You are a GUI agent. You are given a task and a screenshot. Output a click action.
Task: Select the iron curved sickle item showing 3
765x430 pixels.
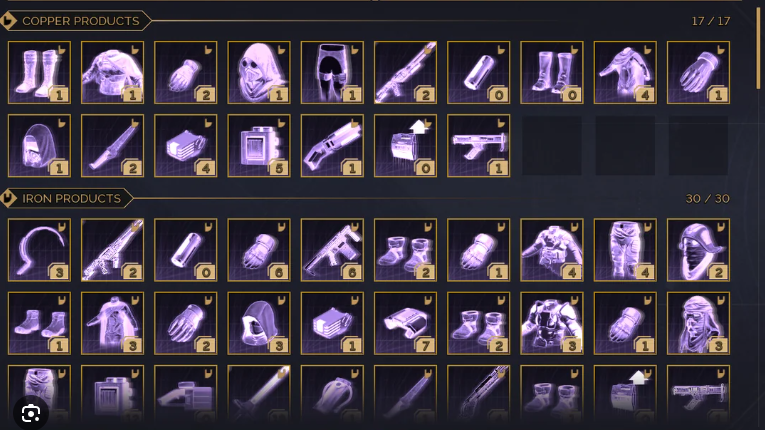click(x=40, y=250)
